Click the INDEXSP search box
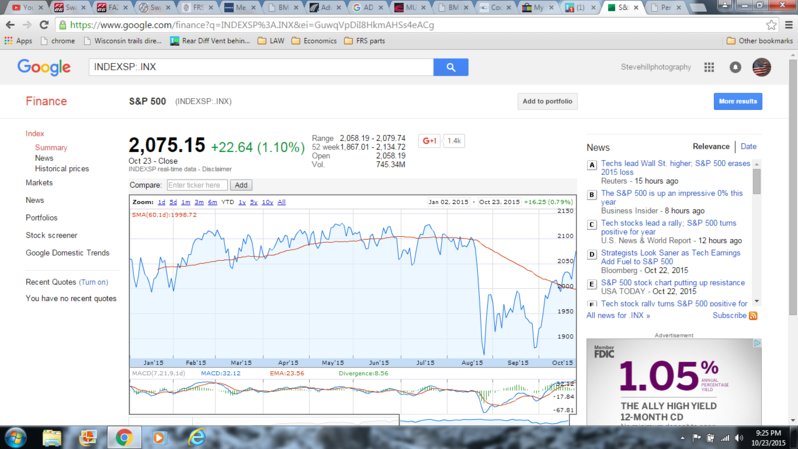Image resolution: width=798 pixels, height=449 pixels. coord(261,67)
